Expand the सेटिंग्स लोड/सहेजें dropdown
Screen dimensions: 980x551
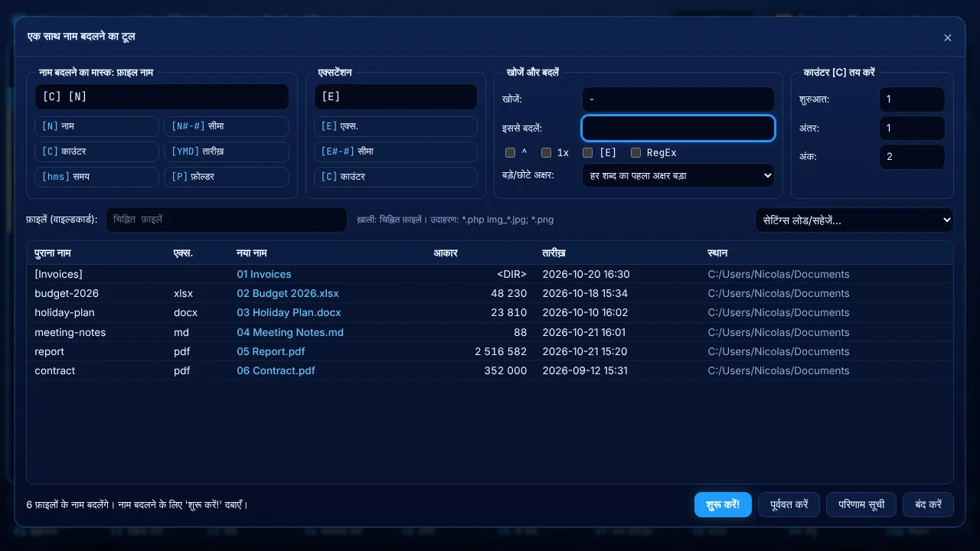coord(854,220)
